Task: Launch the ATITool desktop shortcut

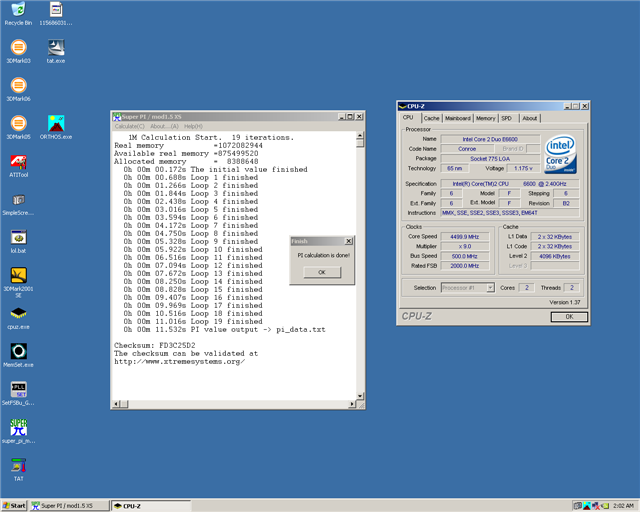Action: [x=18, y=161]
